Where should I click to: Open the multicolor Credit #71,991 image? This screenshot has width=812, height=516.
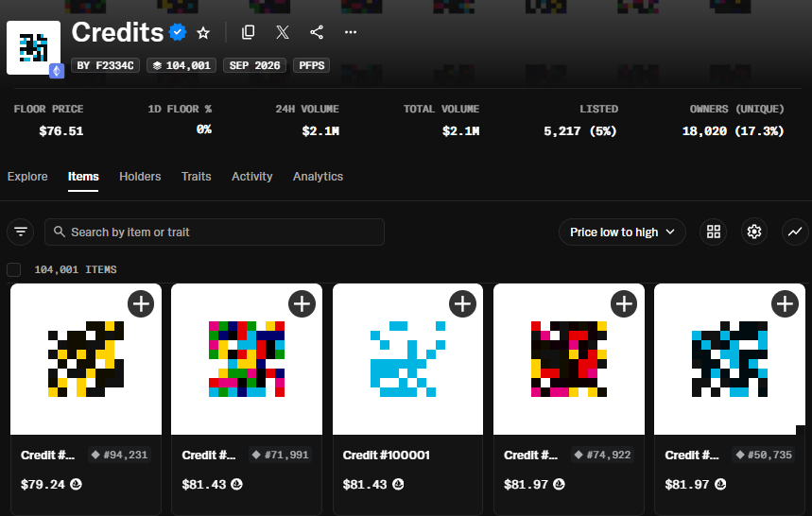coord(247,359)
